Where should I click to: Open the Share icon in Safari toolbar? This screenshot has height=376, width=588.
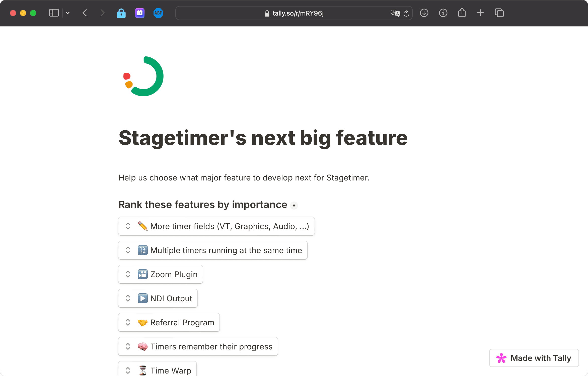(462, 13)
